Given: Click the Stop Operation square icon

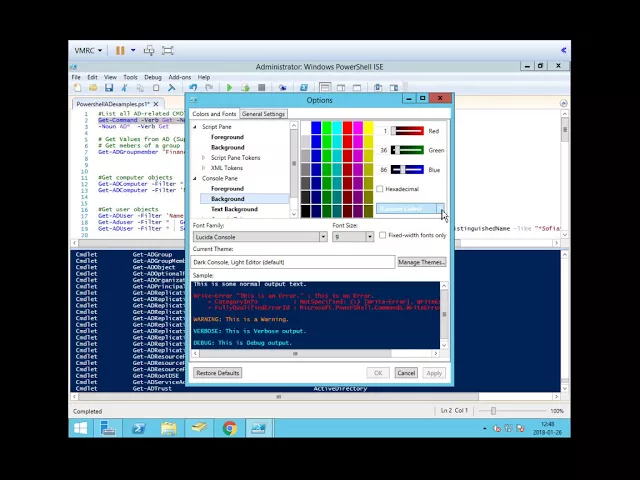Looking at the screenshot, I should [262, 87].
